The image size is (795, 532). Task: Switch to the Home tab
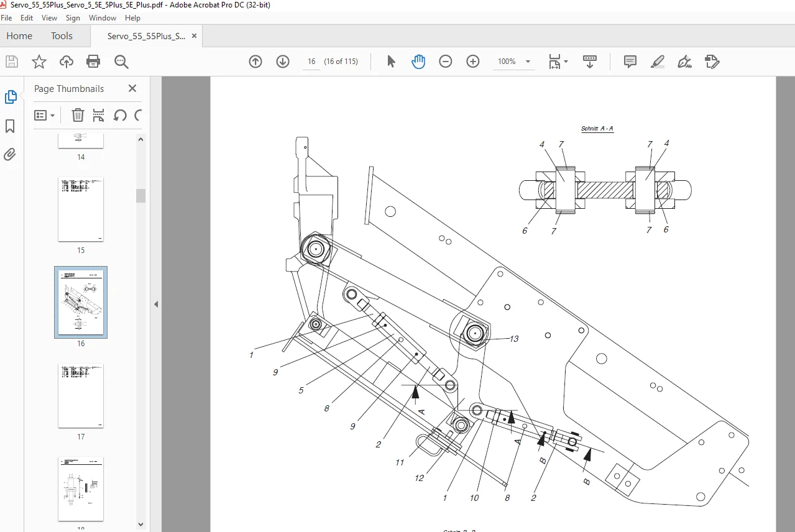(x=19, y=36)
